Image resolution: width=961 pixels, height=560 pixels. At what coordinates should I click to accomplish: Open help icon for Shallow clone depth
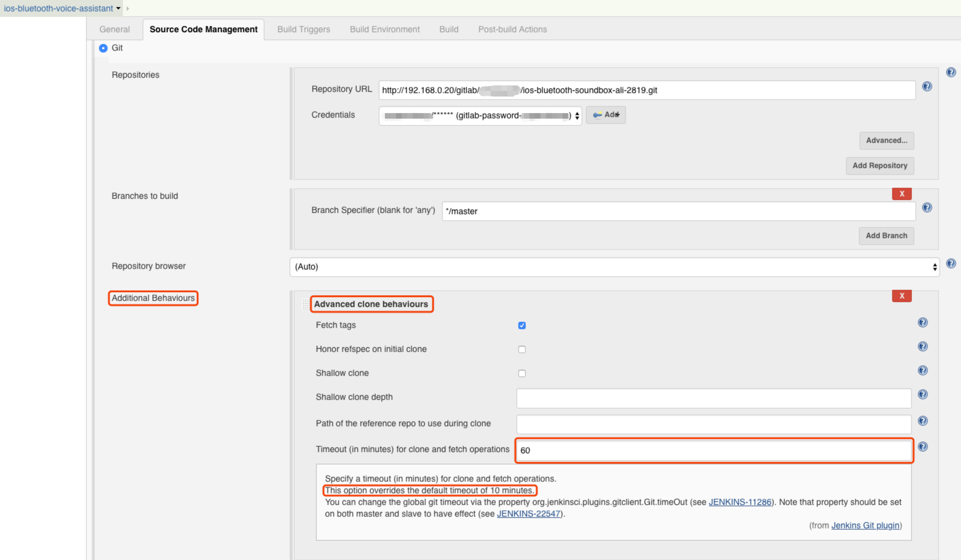[923, 395]
